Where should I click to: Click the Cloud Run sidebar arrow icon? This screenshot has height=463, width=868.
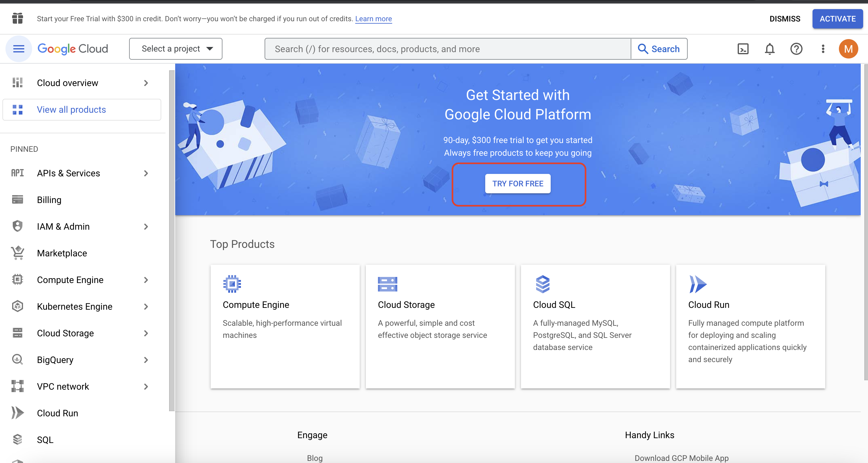[x=18, y=413]
